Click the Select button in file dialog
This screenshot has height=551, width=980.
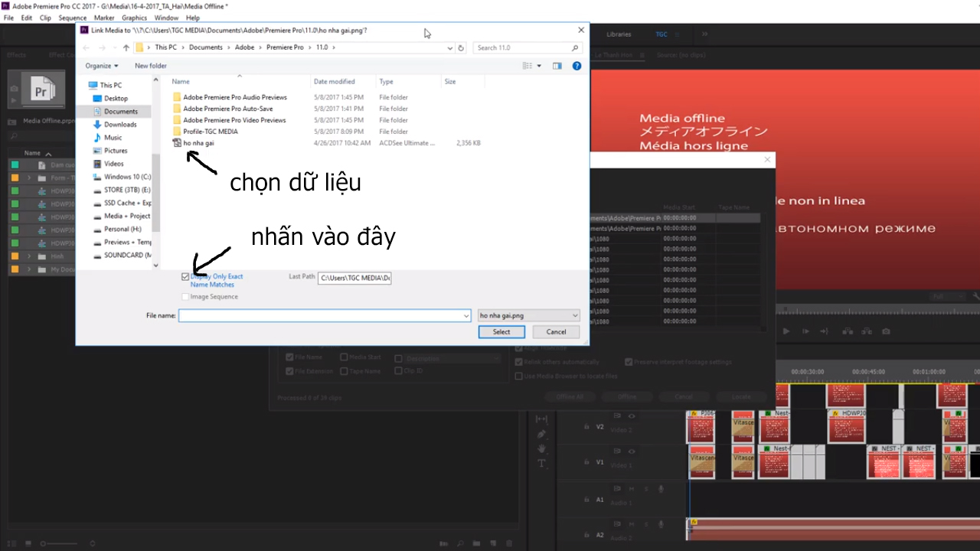pos(501,331)
